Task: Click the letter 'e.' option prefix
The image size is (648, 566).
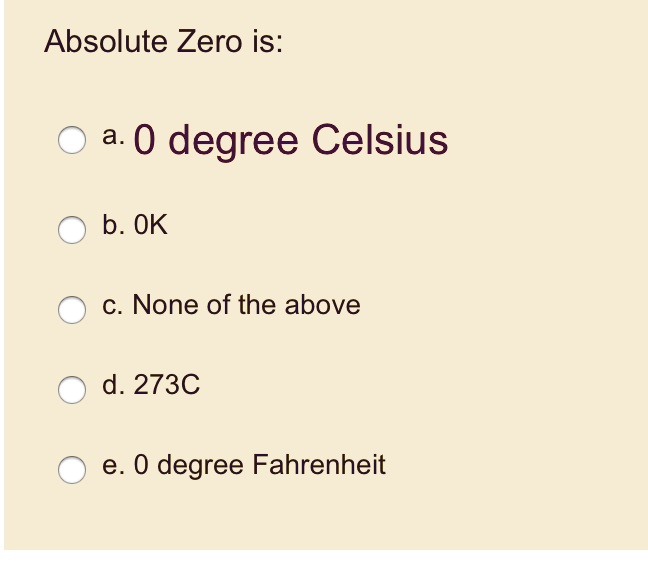Action: (113, 465)
